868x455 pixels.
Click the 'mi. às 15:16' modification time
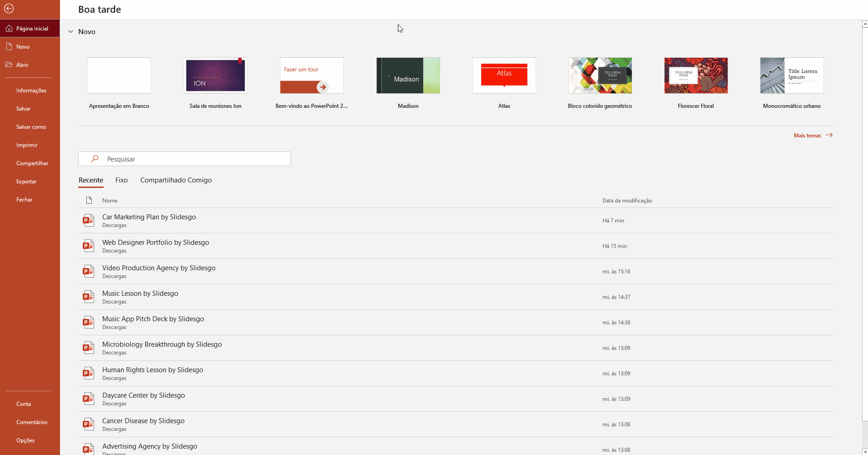616,272
